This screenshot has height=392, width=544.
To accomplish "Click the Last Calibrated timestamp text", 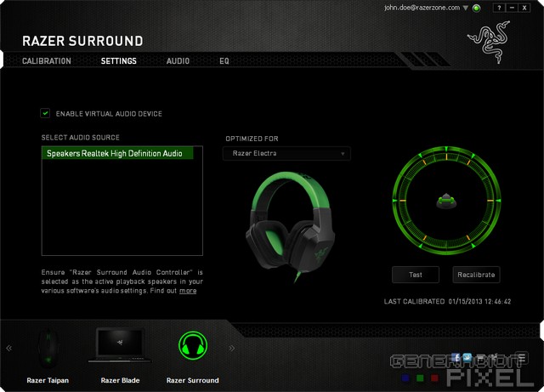I will point(447,301).
